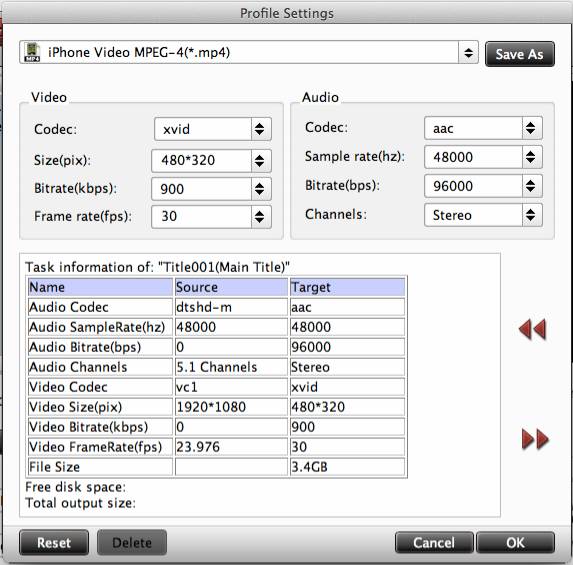Click the Save As button
Screen dimensions: 573x565
520,54
